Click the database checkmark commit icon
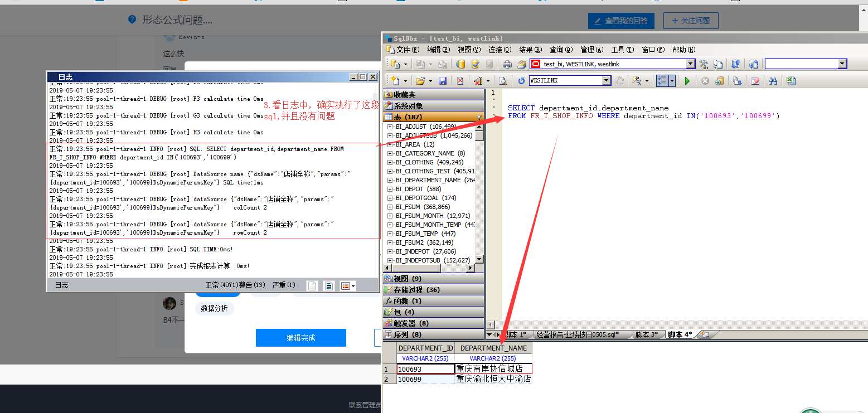Viewport: 868px width, 413px height. pyautogui.click(x=476, y=64)
